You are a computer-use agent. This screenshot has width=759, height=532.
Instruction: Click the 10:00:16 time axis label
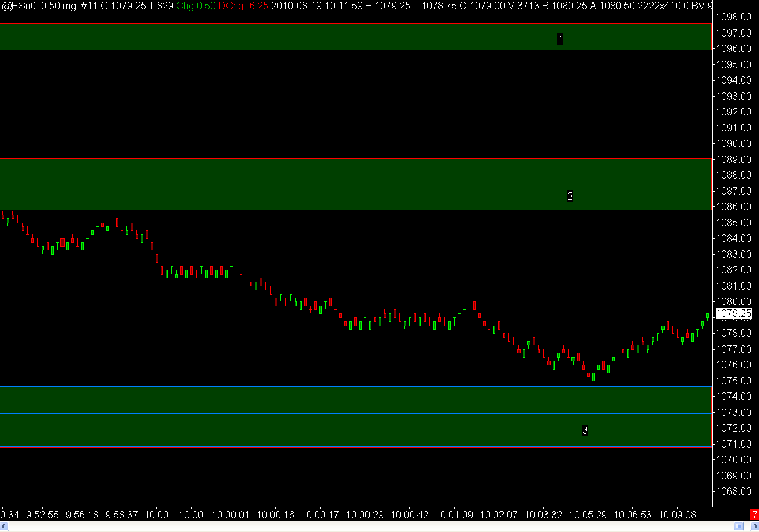click(x=276, y=515)
